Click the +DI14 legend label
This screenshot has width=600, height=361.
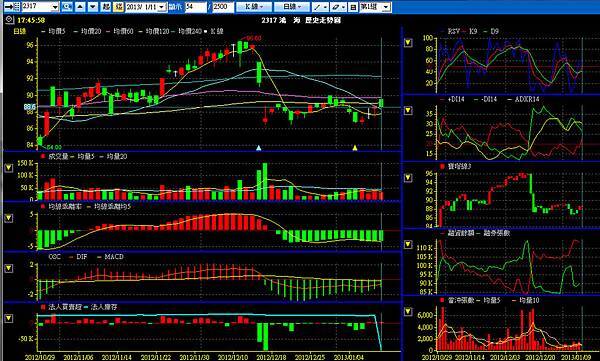(x=457, y=100)
